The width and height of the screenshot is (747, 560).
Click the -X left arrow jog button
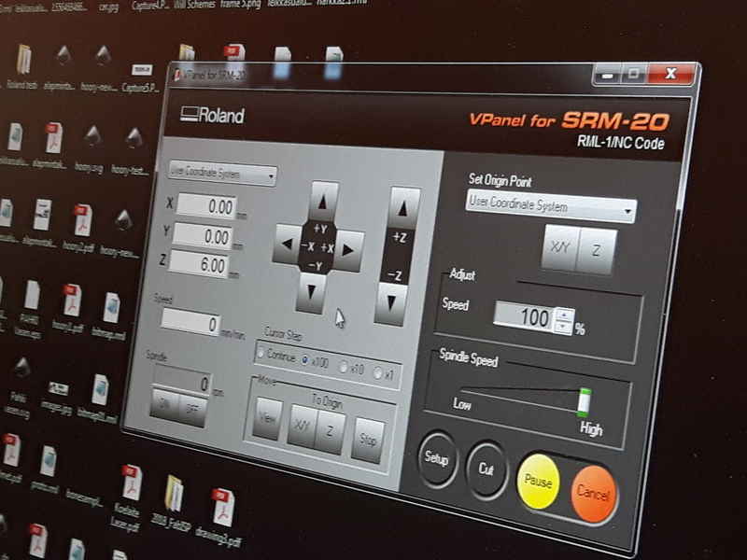click(x=288, y=244)
